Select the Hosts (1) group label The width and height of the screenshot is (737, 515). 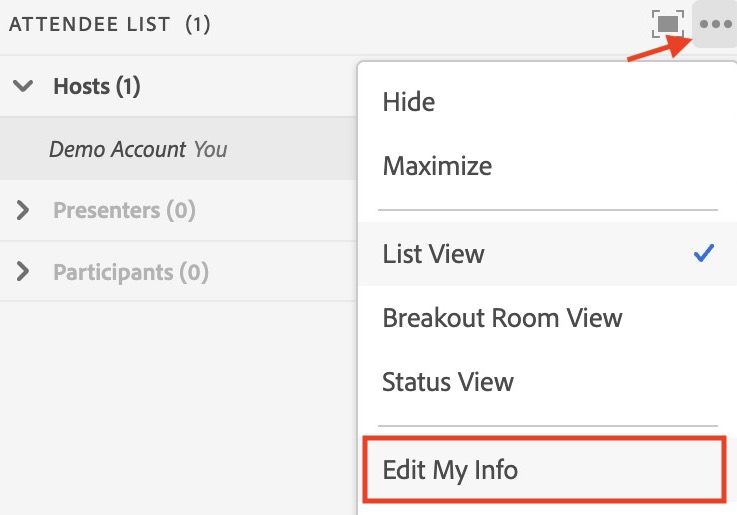pos(96,87)
